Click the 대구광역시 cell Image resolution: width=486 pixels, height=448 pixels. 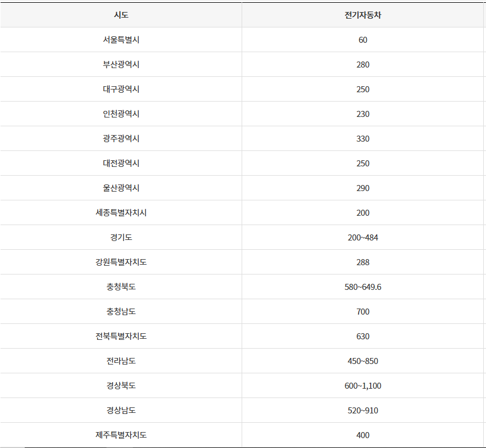tap(121, 89)
